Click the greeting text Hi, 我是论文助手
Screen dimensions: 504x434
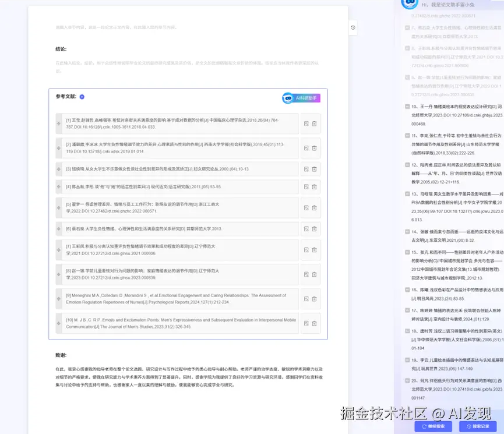(448, 5)
